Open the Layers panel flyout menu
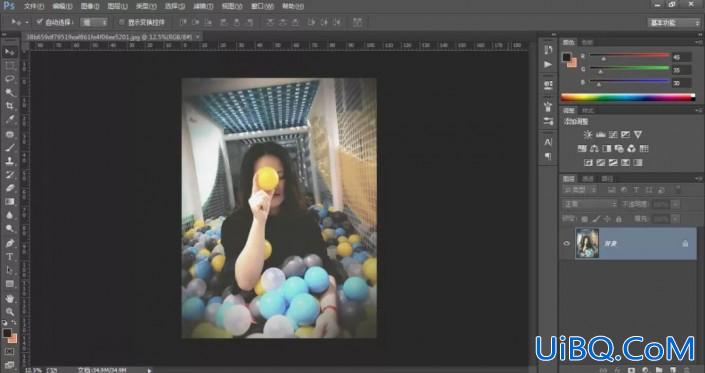 tap(698, 178)
